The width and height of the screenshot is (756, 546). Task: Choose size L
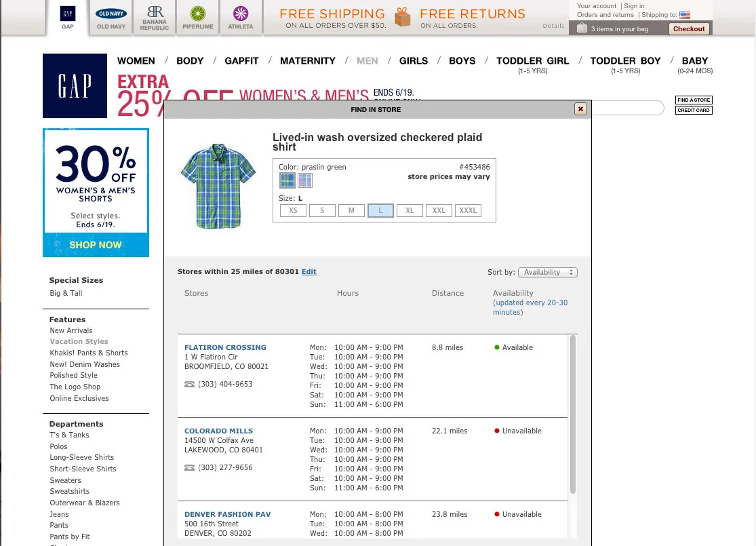380,211
